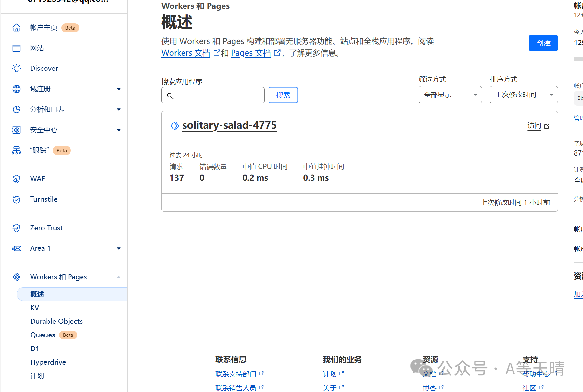Click the external icon after 联系销售人员
Viewport: 583px width, 392px height.
coord(261,387)
